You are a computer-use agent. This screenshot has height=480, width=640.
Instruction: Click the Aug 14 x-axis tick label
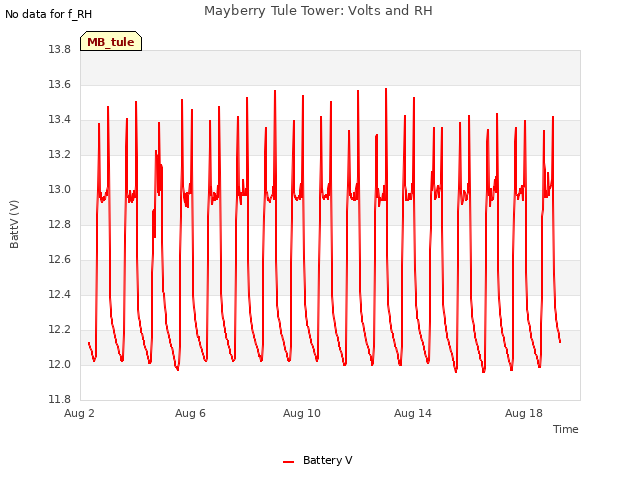pyautogui.click(x=413, y=413)
